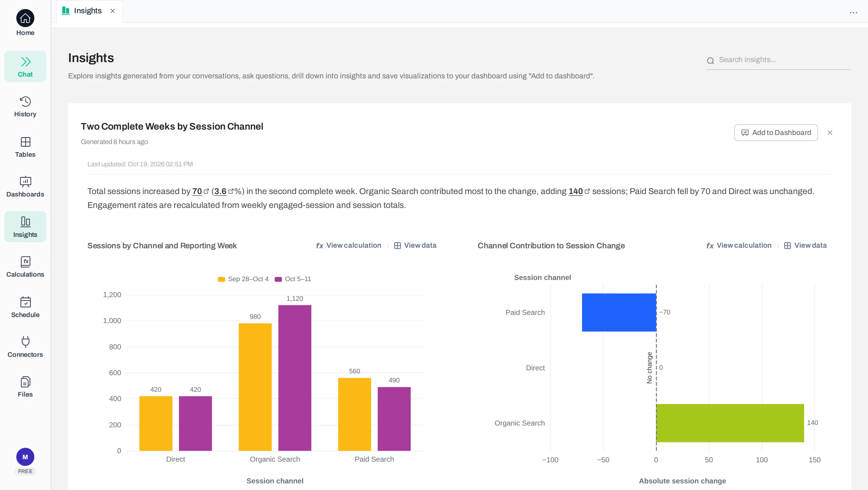Click the Paid Search 560 yellow bar
This screenshot has height=490, width=868.
(x=354, y=415)
